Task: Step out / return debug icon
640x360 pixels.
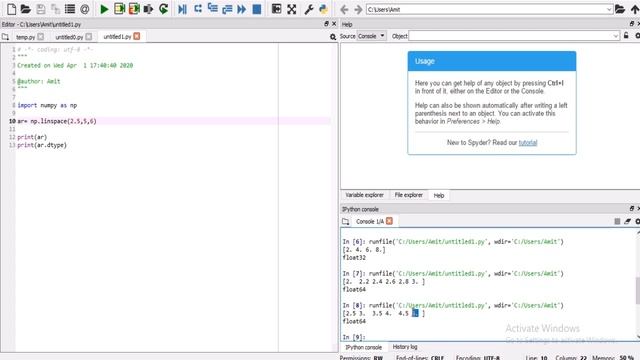Action: tap(227, 9)
